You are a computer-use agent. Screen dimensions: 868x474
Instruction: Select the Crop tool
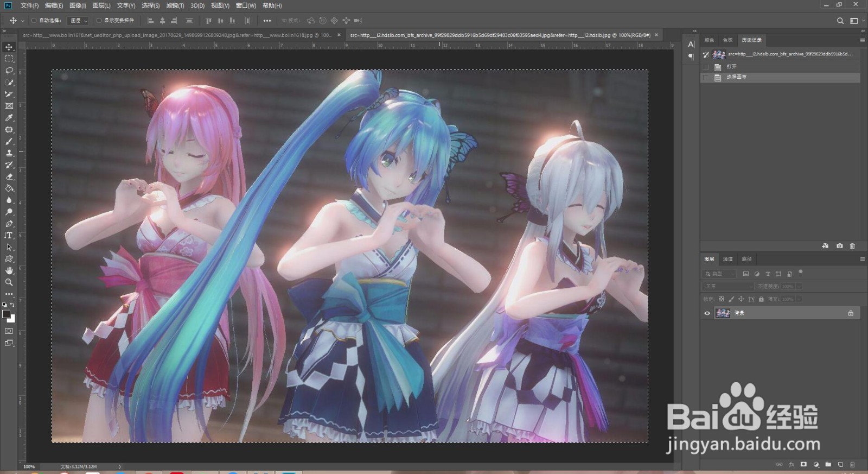click(x=9, y=94)
